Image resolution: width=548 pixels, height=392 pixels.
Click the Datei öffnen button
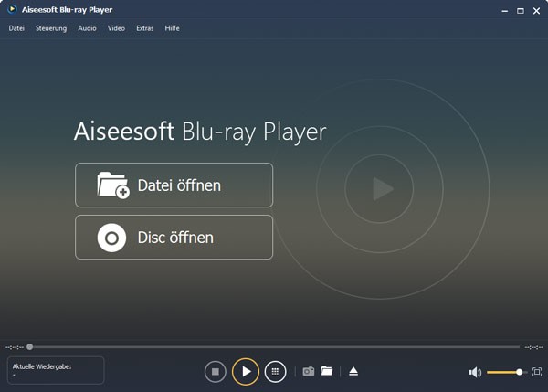174,185
